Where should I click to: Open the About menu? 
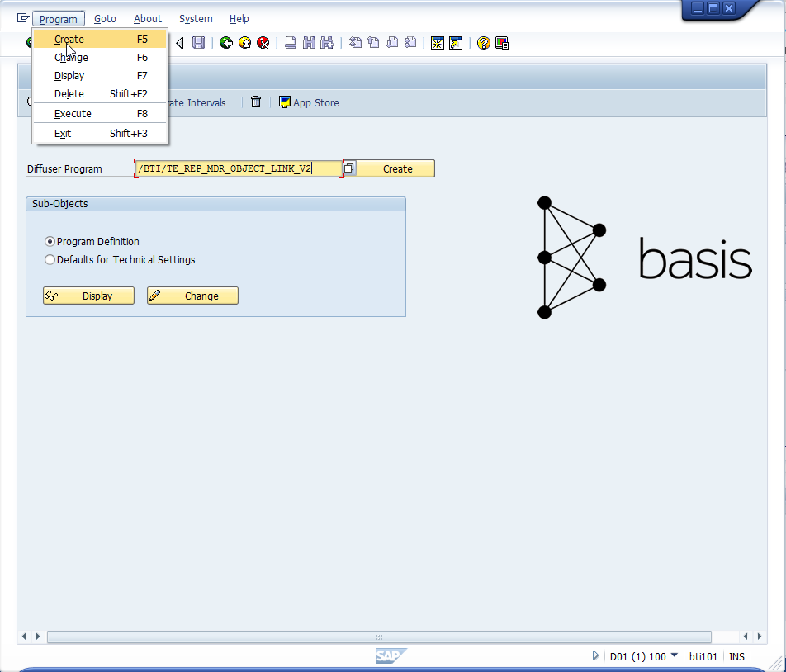pyautogui.click(x=147, y=18)
